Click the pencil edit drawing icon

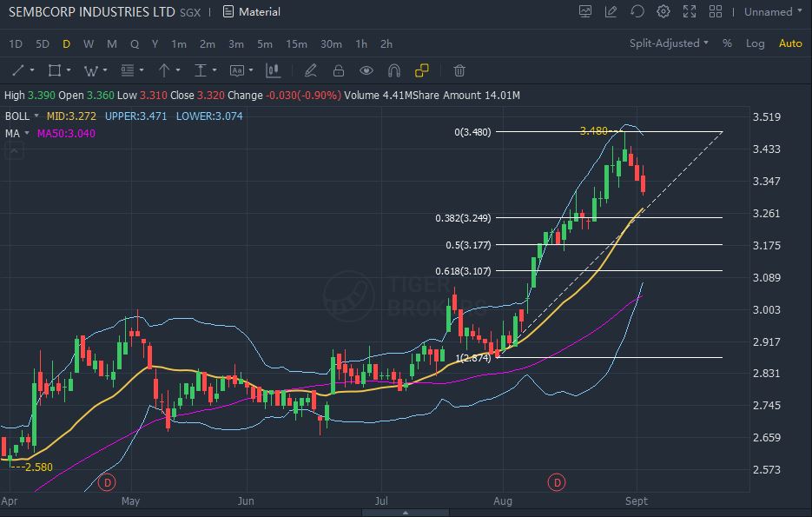coord(311,70)
